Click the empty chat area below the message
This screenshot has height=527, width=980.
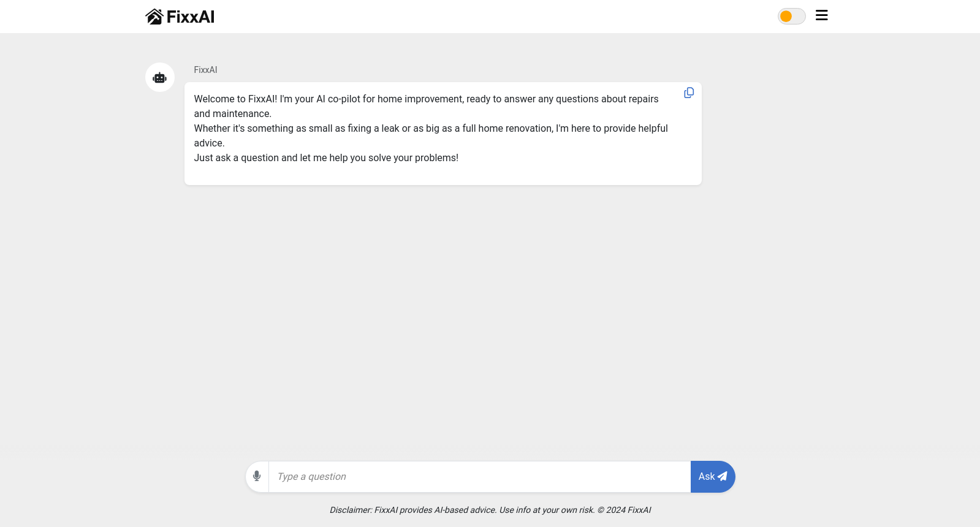tap(443, 319)
